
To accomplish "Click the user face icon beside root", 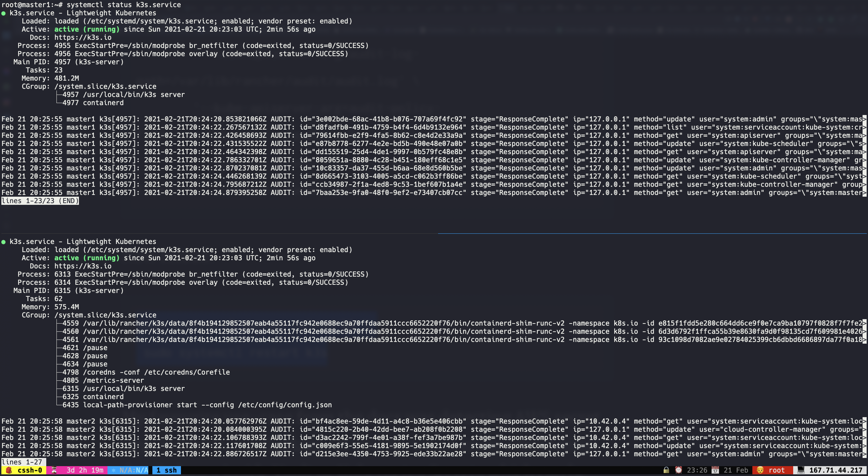I will point(760,470).
